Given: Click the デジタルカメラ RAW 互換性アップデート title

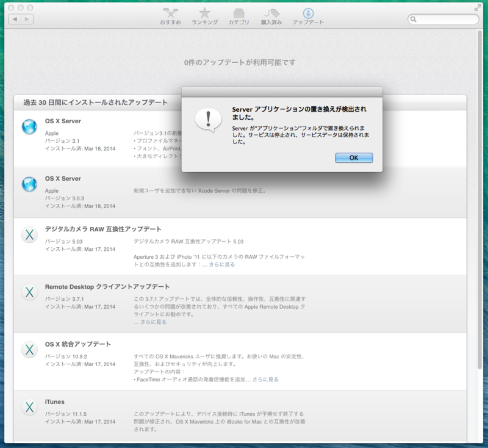Looking at the screenshot, I should point(103,229).
